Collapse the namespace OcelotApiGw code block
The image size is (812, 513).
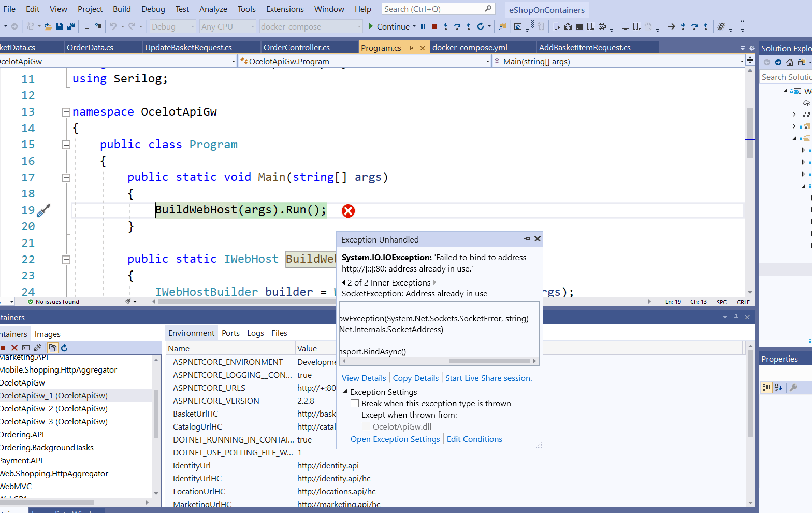coord(66,112)
